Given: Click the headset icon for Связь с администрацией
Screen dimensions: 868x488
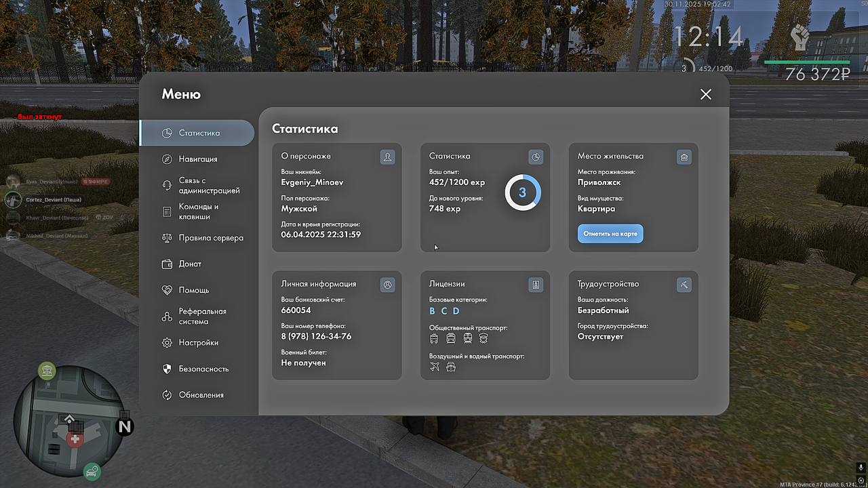Looking at the screenshot, I should tap(167, 186).
